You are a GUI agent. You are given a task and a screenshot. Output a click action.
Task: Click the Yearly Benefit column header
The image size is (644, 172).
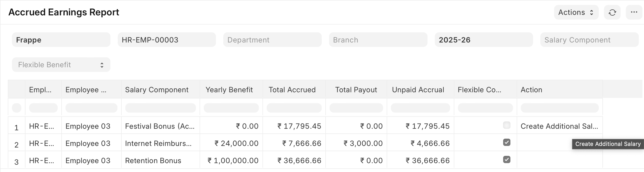[229, 90]
